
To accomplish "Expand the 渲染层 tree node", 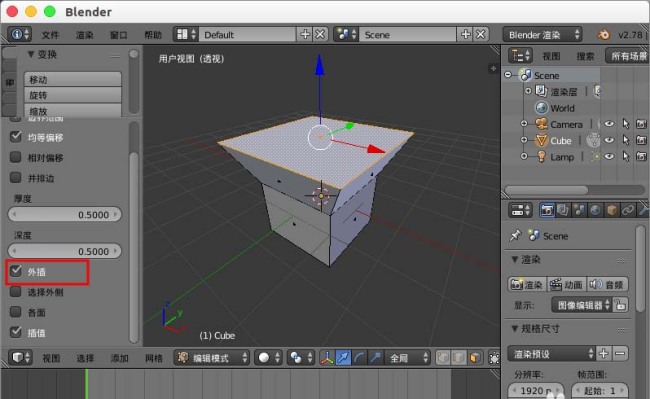I will tap(528, 91).
